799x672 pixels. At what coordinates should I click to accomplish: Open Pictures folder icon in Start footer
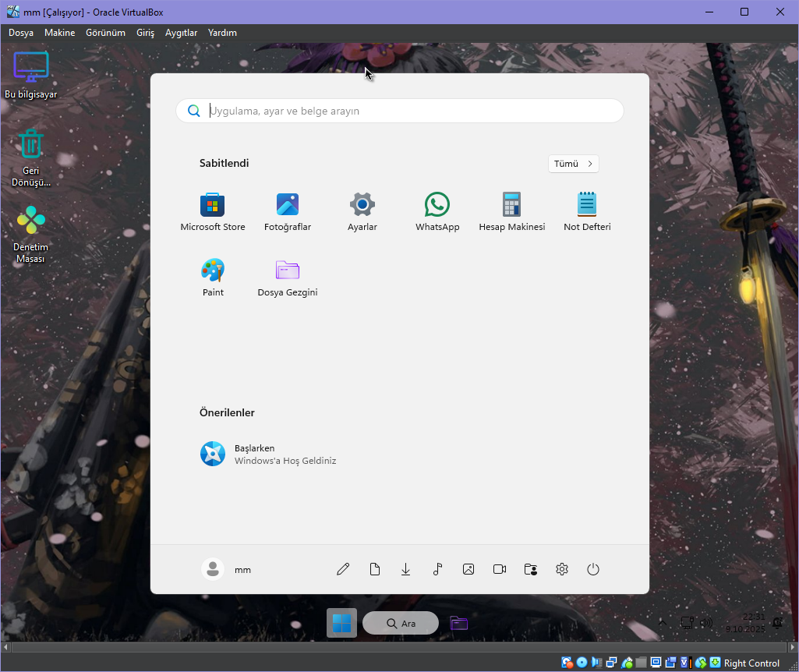(x=468, y=569)
